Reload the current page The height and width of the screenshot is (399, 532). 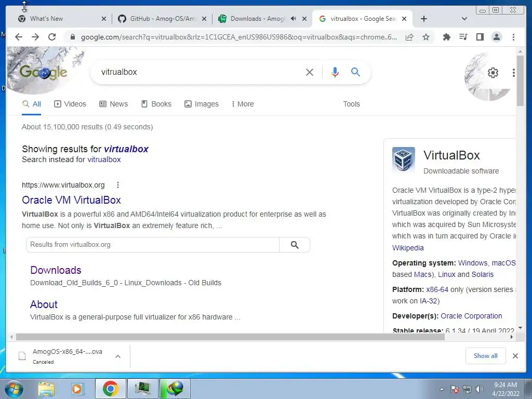(x=52, y=37)
